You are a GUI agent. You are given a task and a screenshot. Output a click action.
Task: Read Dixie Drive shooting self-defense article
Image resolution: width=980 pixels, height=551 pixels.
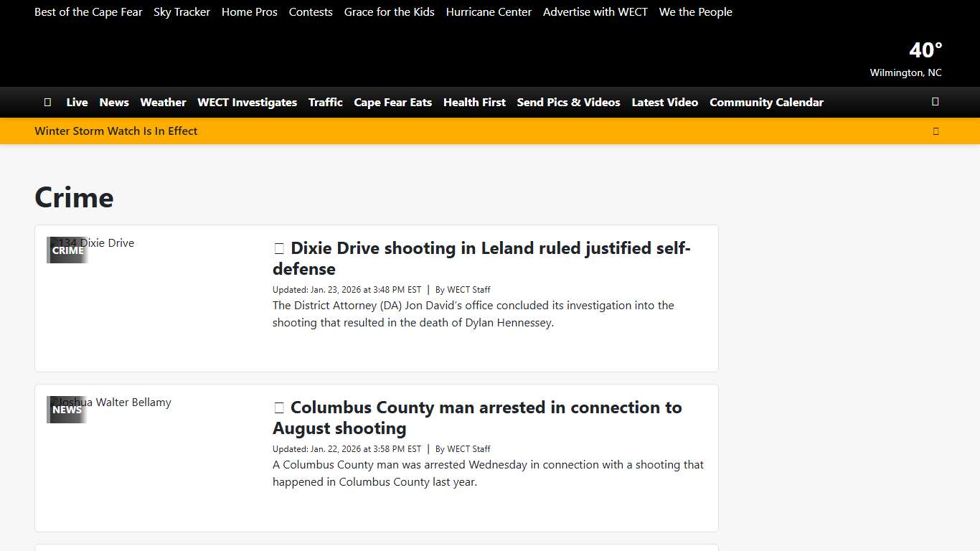click(x=481, y=258)
